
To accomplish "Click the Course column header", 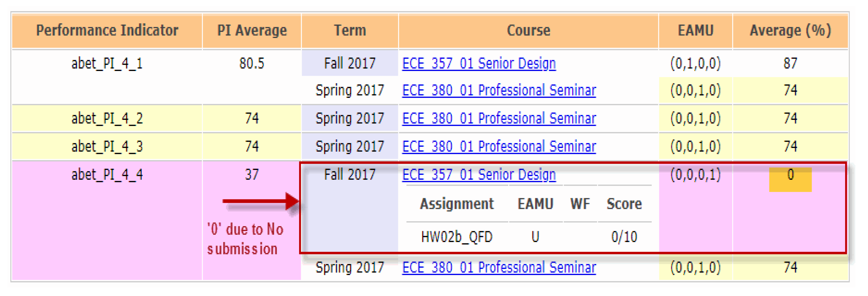I will (528, 31).
